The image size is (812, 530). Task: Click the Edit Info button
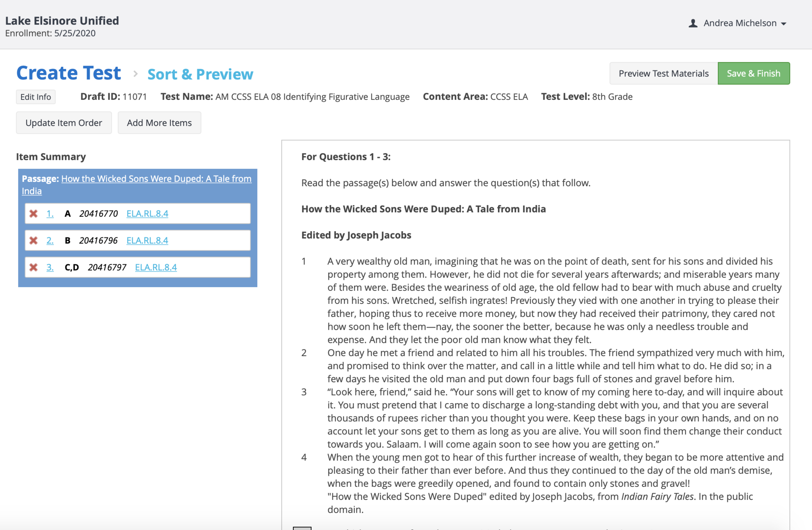pyautogui.click(x=36, y=97)
